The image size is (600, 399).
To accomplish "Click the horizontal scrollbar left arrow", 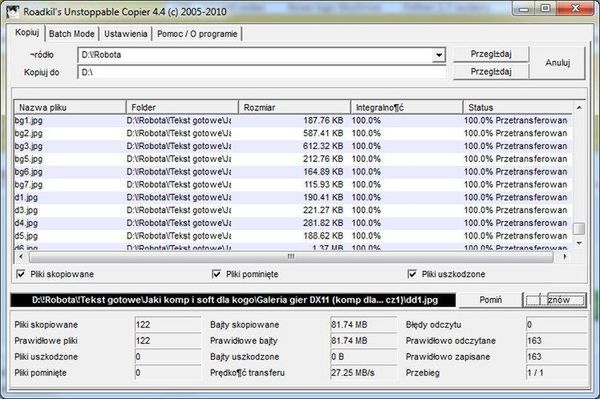I will 21,256.
